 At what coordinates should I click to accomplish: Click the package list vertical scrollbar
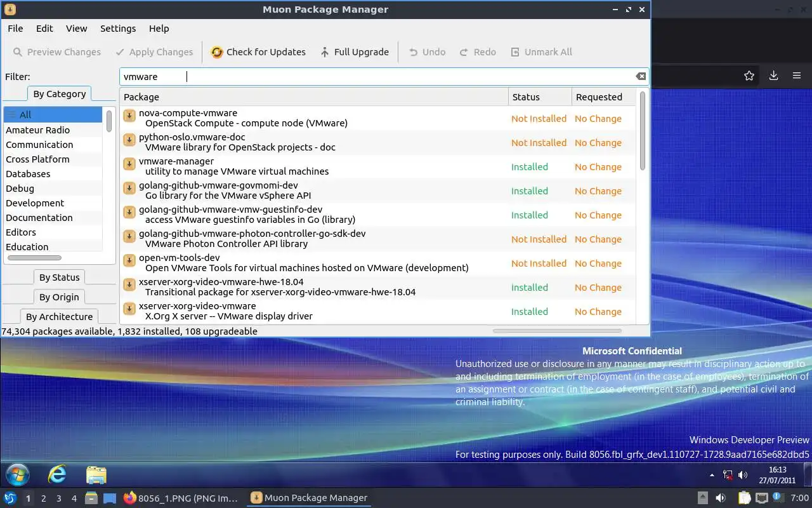coord(643,131)
